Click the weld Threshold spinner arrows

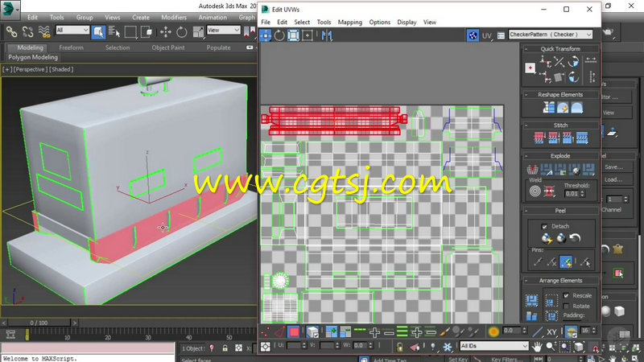coord(582,194)
